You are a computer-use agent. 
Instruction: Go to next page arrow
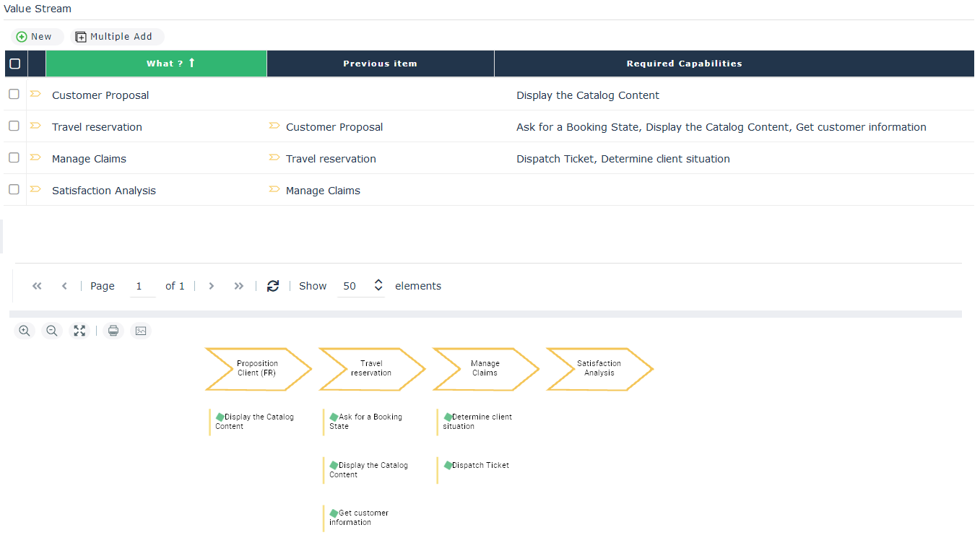(212, 286)
